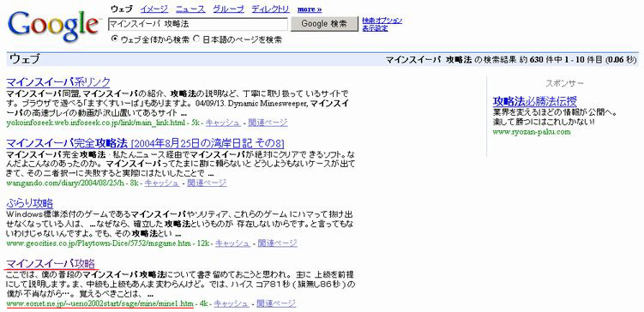Screen dimensions: 644x312
Task: Open 表示設定 preferences link
Action: coord(375,28)
